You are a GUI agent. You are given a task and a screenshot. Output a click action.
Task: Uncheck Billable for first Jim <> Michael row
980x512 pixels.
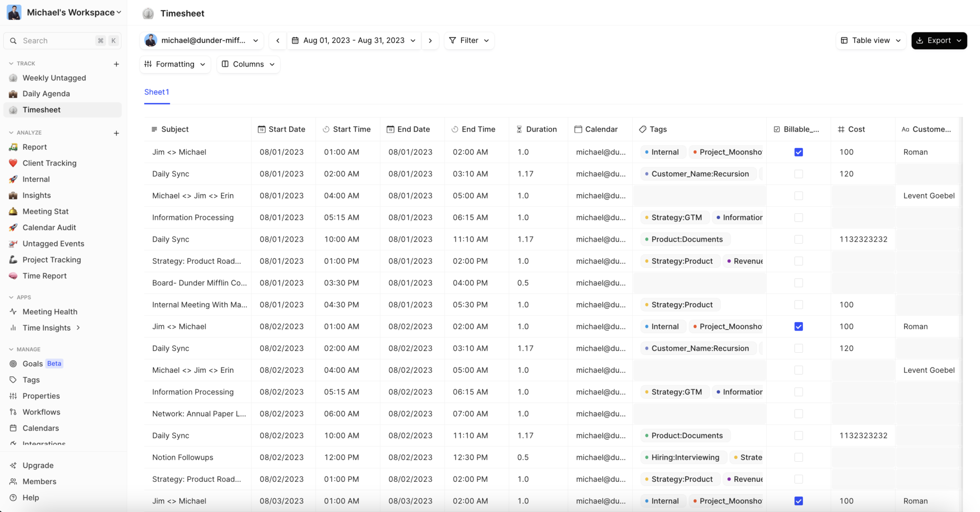(799, 152)
